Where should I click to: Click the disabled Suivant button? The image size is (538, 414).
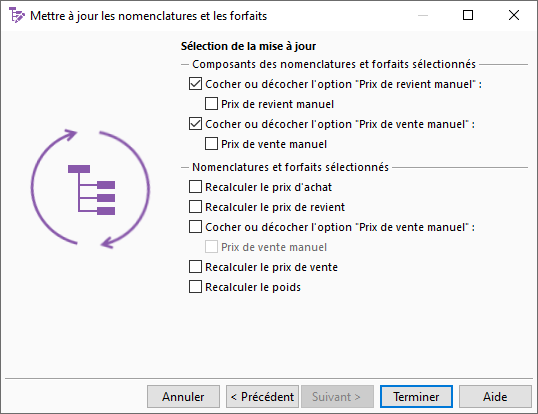coord(337,397)
